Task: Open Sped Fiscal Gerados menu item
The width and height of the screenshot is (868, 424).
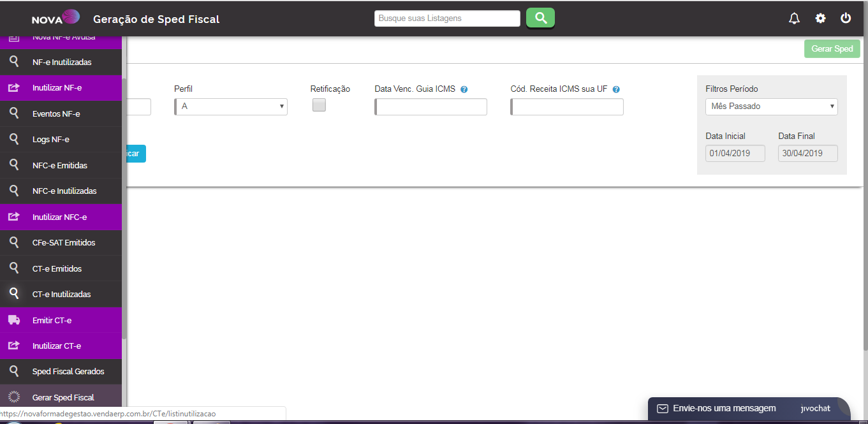Action: click(x=68, y=372)
